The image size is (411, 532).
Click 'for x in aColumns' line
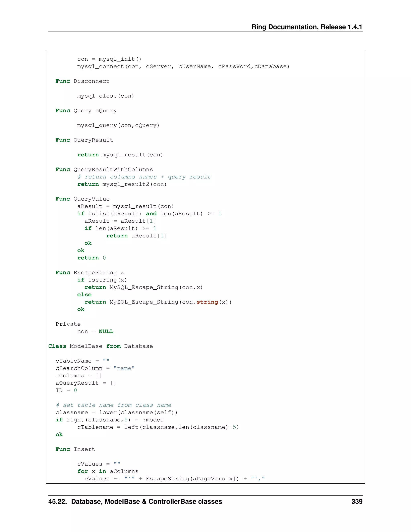coord(108,471)
